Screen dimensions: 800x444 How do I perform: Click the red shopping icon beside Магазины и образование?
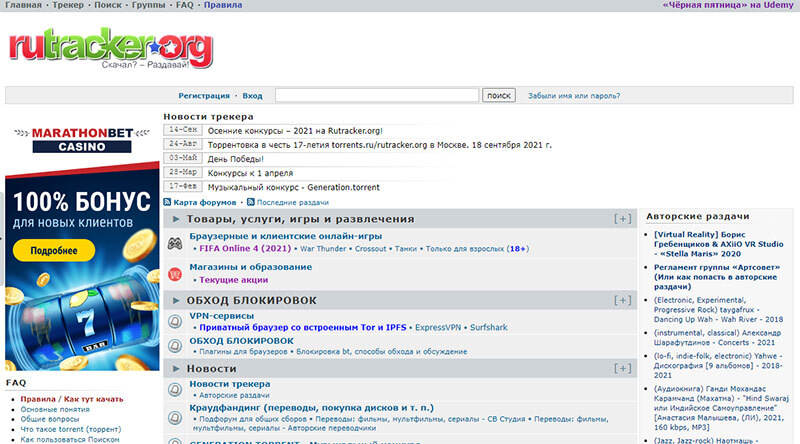(175, 275)
